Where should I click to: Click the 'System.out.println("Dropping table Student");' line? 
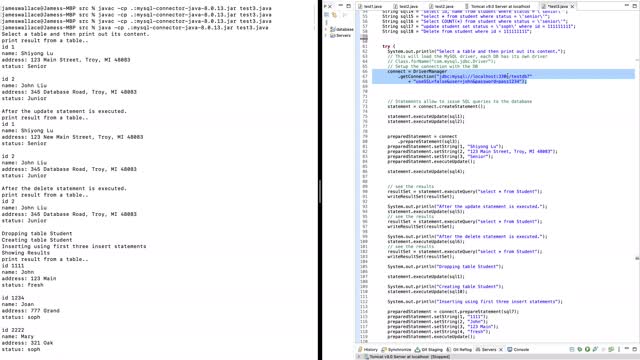pos(445,267)
